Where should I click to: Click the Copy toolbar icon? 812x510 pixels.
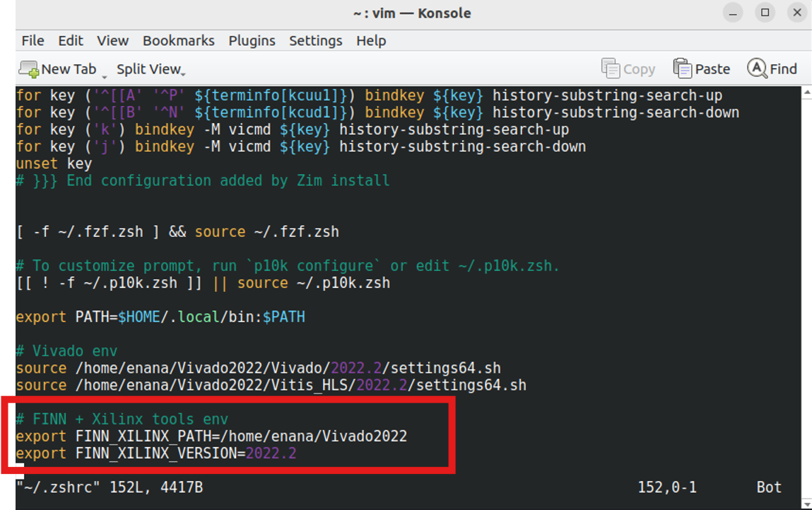coord(611,69)
